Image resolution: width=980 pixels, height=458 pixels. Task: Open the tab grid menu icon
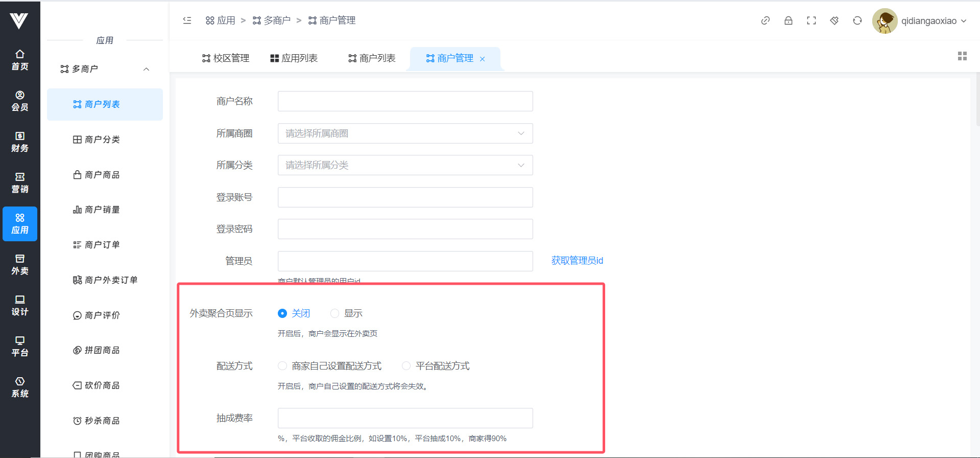(962, 56)
